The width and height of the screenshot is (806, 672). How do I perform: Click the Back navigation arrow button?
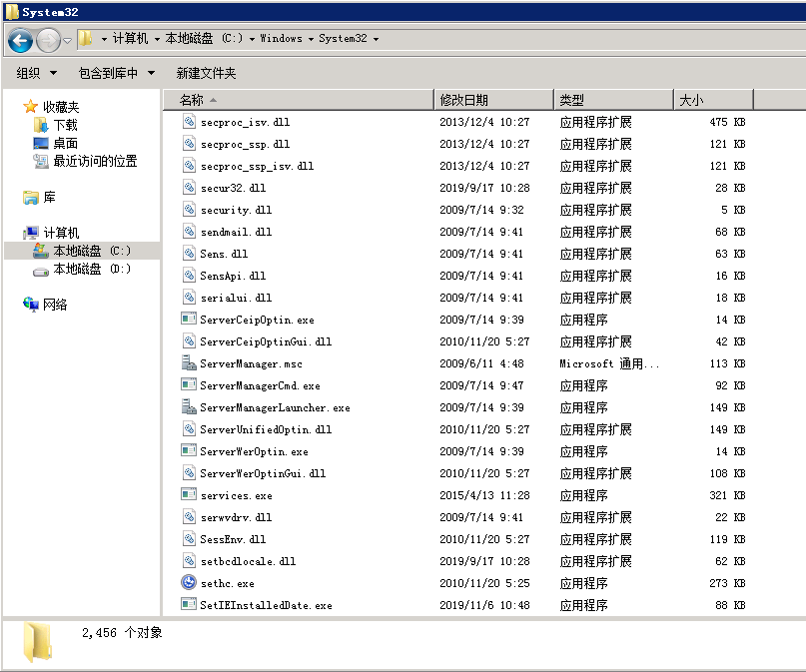pos(20,40)
